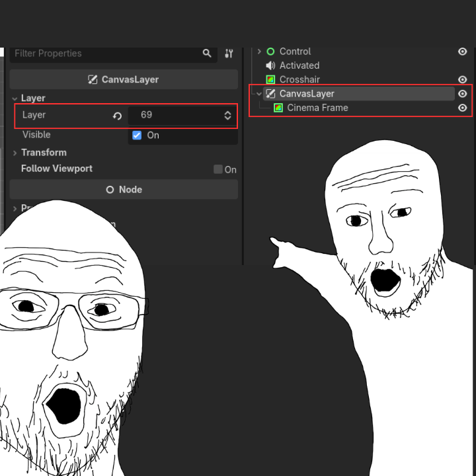Screen dimensions: 476x476
Task: Click the Node circle icon in header
Action: tap(110, 190)
